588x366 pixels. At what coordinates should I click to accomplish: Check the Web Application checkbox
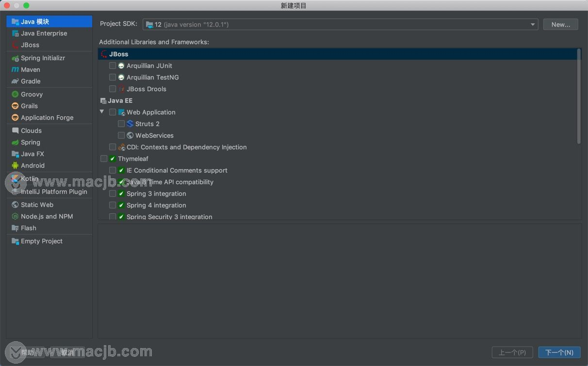point(113,112)
